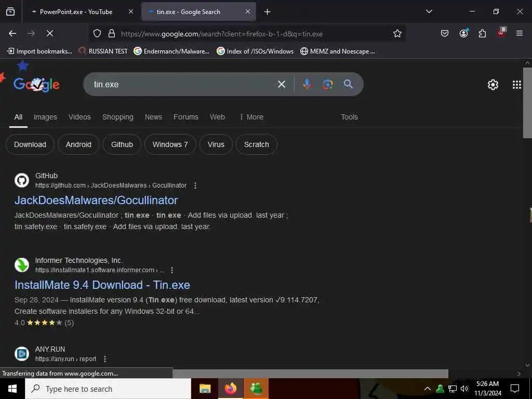Screen dimensions: 532x399
Task: List all tabs dropdown arrow
Action: click(429, 11)
